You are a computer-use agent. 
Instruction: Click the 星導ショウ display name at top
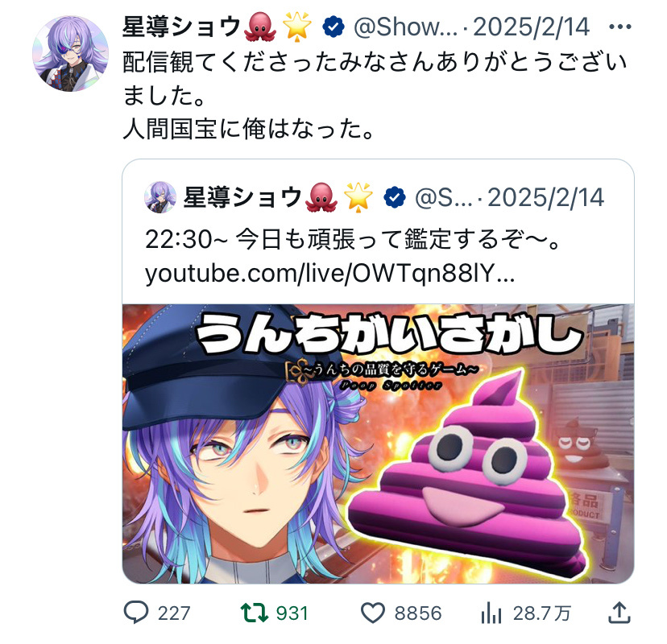[182, 27]
